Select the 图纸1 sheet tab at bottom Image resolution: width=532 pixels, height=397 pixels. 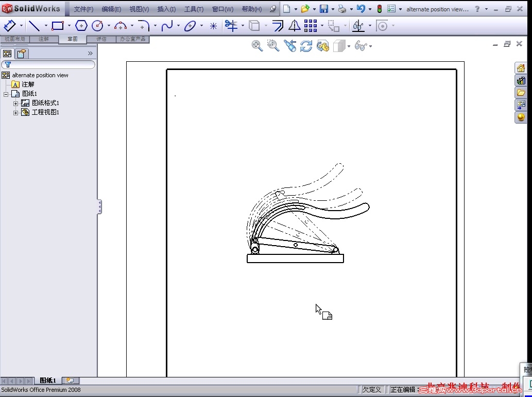pos(48,381)
